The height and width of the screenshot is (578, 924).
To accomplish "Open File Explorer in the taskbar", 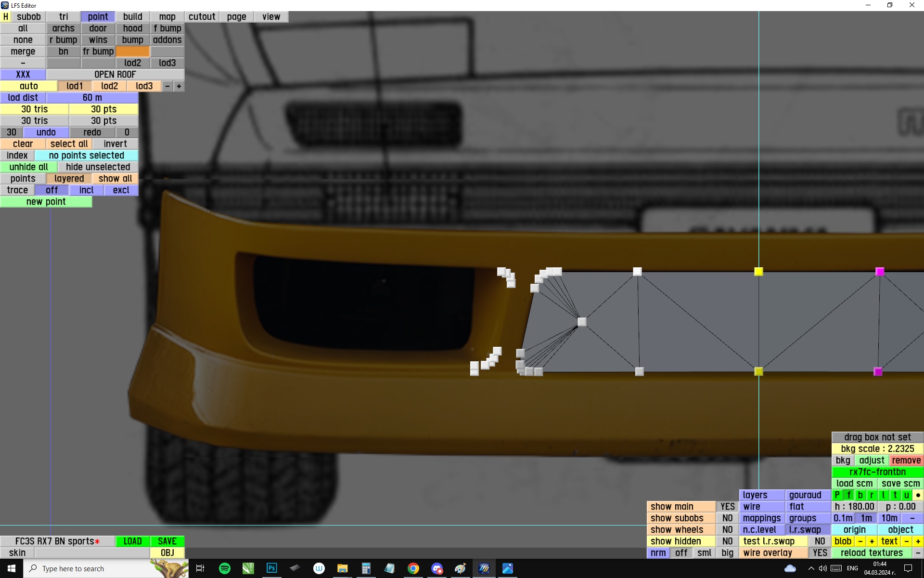I will click(x=342, y=568).
